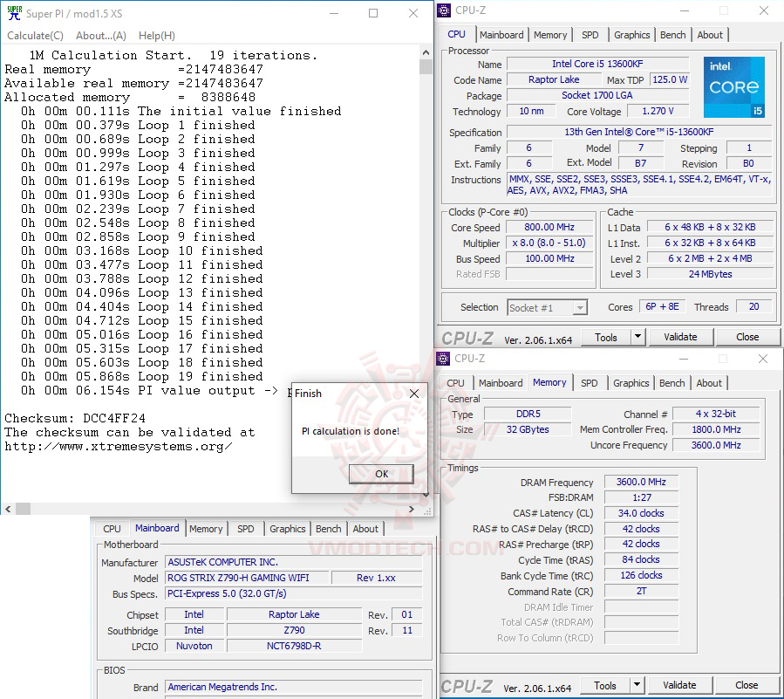Click the Level 3 cache value '24 MBytes'

coord(710,274)
